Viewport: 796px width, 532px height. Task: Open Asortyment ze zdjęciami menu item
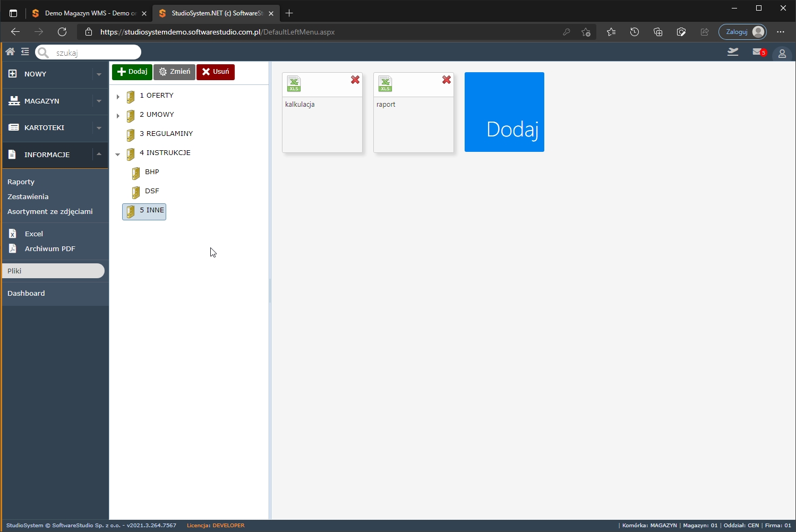click(x=50, y=211)
